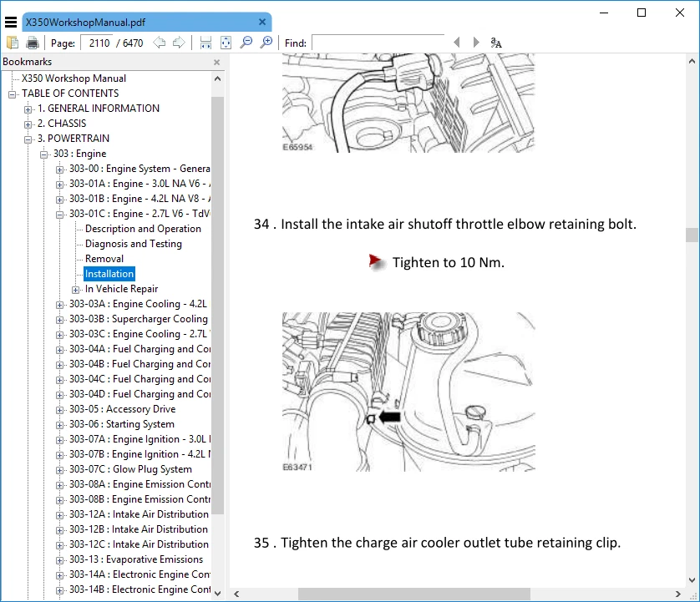Select the copy page tool icon
The height and width of the screenshot is (602, 700).
coord(13,42)
